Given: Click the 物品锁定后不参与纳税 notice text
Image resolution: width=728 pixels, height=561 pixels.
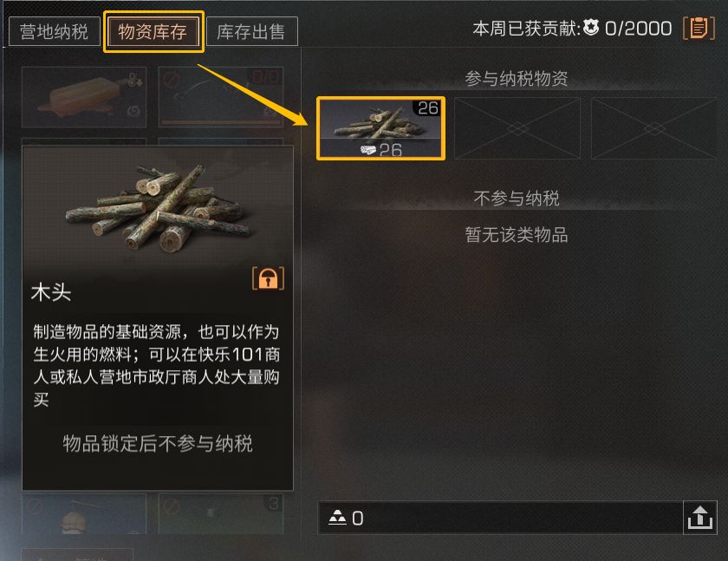Looking at the screenshot, I should (158, 443).
